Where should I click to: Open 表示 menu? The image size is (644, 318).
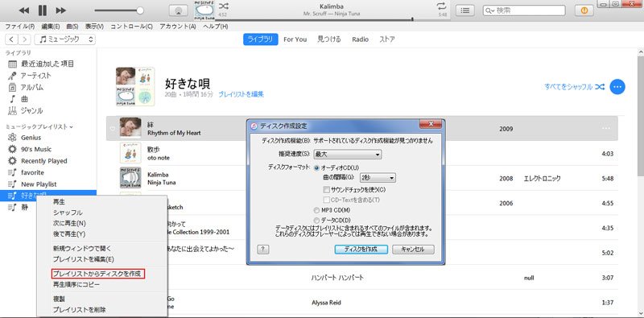click(x=94, y=27)
